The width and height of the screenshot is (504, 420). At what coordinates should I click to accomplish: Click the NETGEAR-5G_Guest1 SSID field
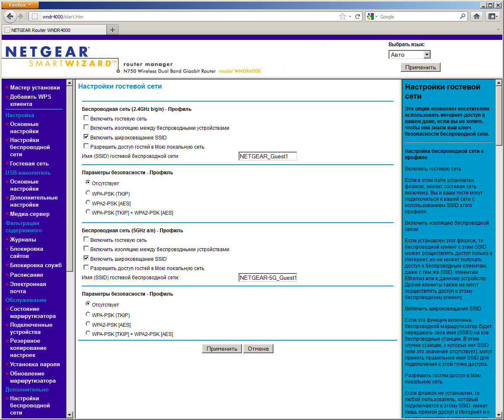pos(268,278)
